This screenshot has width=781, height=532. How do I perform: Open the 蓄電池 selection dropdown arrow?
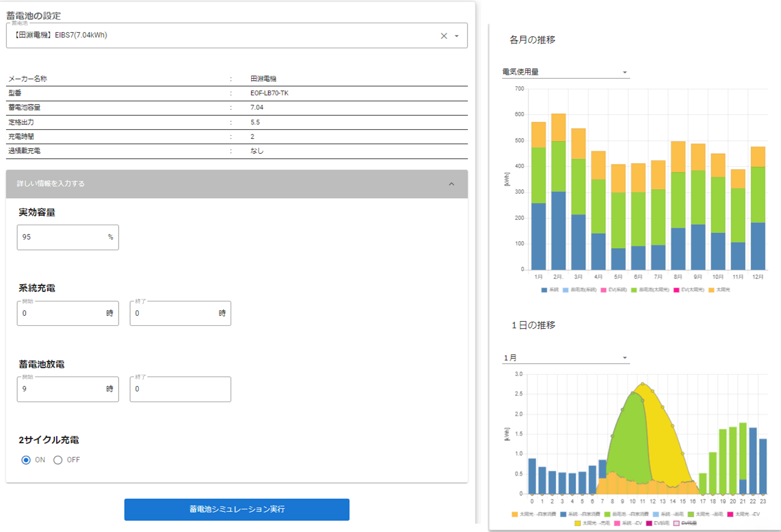click(457, 36)
